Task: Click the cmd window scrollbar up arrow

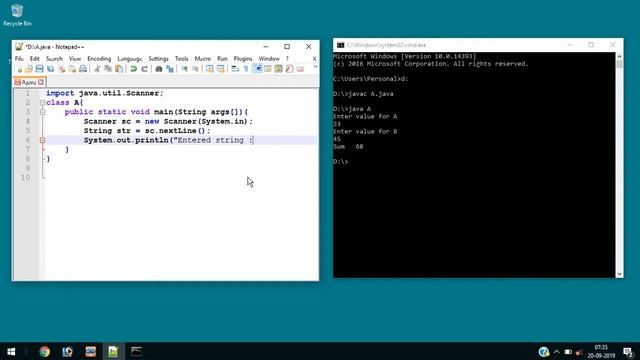Action: coord(619,56)
